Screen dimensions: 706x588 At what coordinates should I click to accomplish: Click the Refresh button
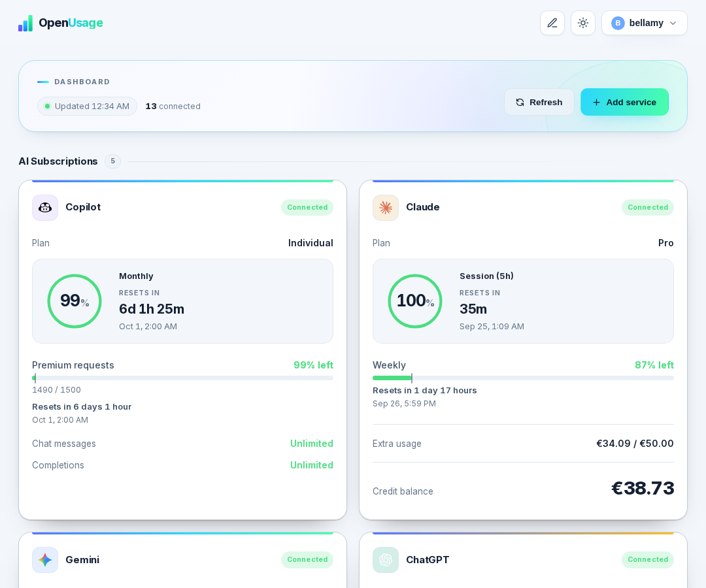click(539, 102)
